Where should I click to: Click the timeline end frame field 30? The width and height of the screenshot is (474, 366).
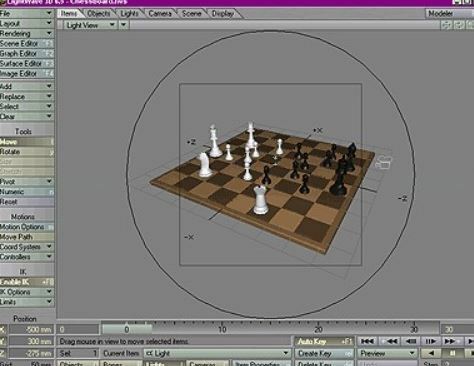457,330
